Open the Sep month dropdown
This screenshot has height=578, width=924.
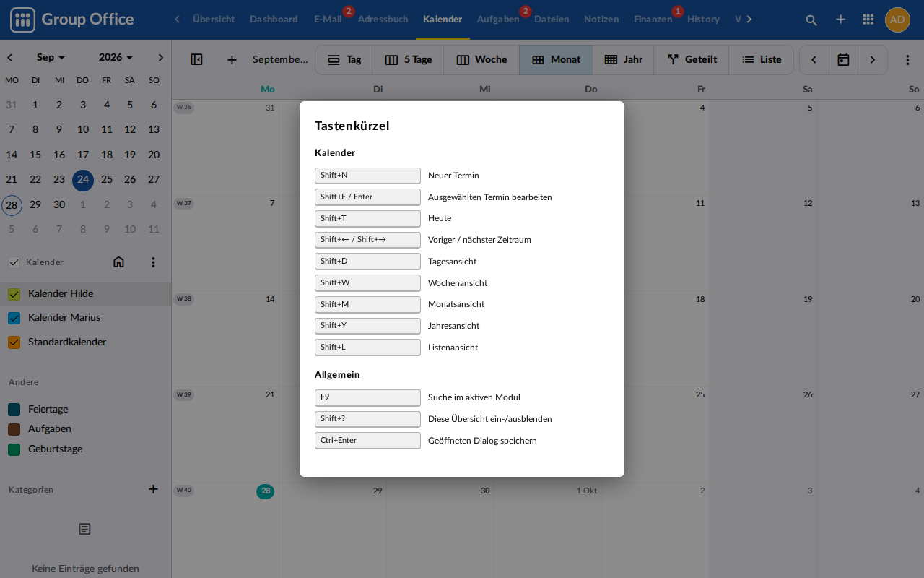point(51,57)
